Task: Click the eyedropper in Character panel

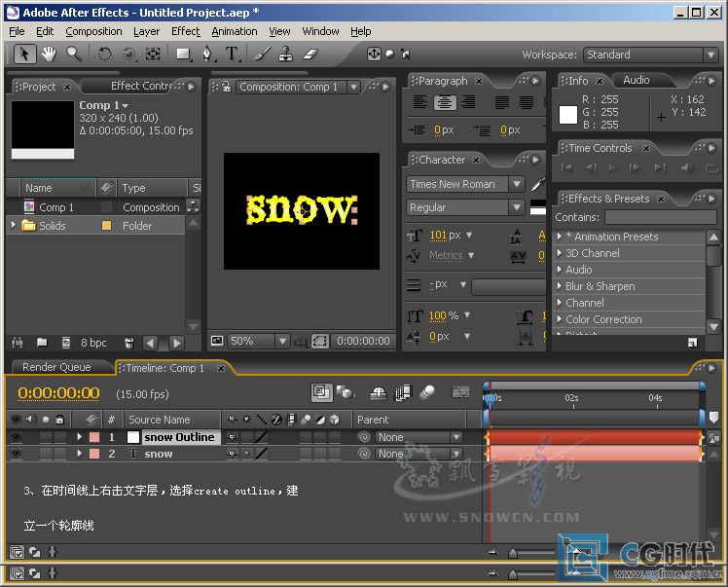Action: [537, 184]
